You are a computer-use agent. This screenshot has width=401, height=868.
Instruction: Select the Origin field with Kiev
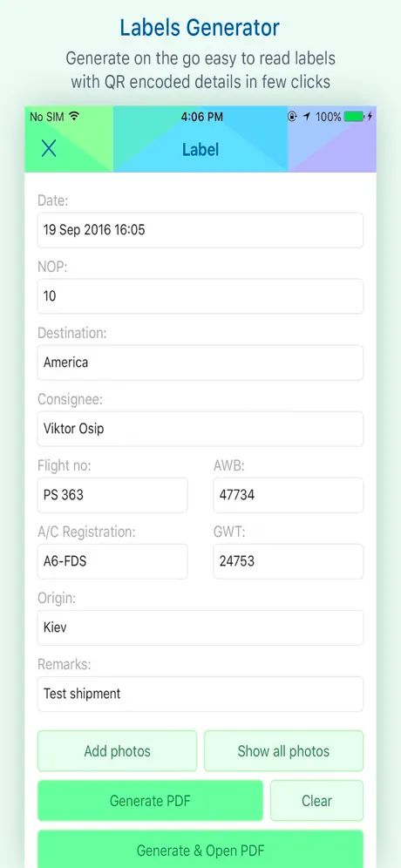pos(200,627)
